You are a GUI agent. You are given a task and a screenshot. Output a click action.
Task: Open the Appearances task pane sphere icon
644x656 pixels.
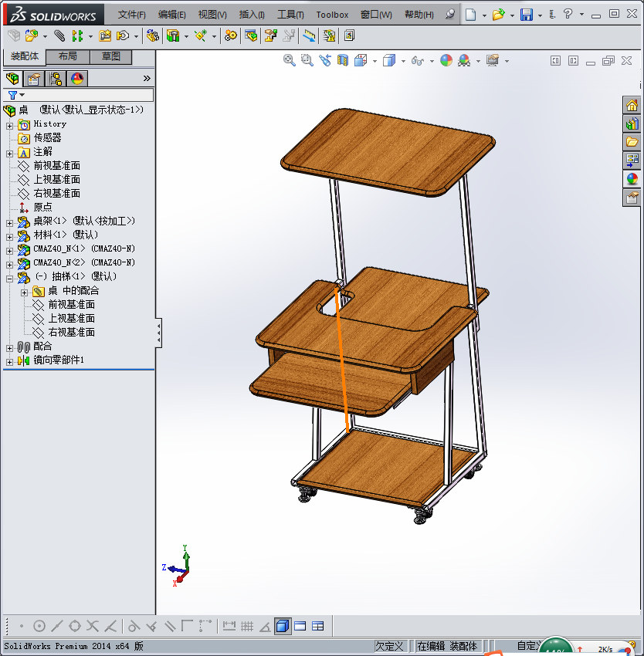click(632, 178)
